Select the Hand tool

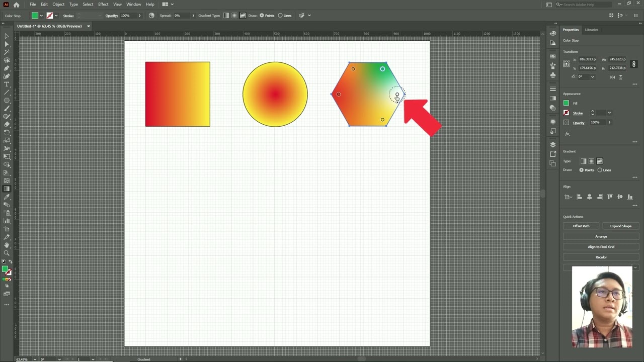point(7,245)
